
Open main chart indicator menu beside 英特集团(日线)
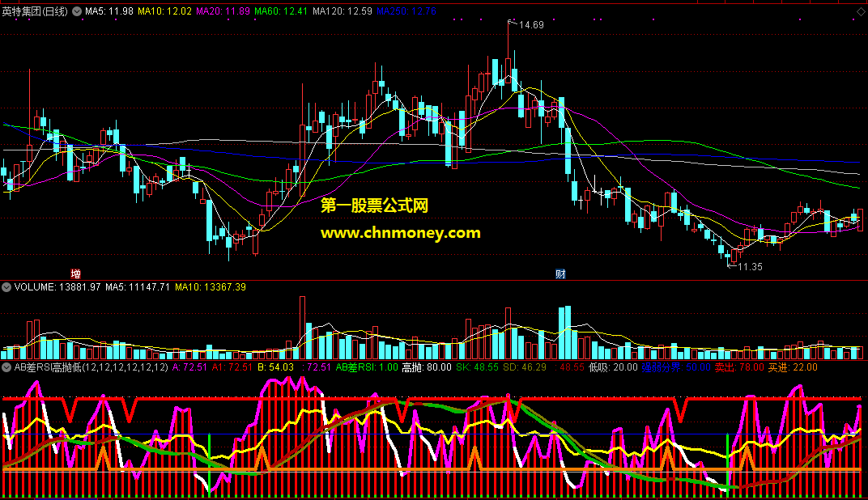tap(77, 11)
